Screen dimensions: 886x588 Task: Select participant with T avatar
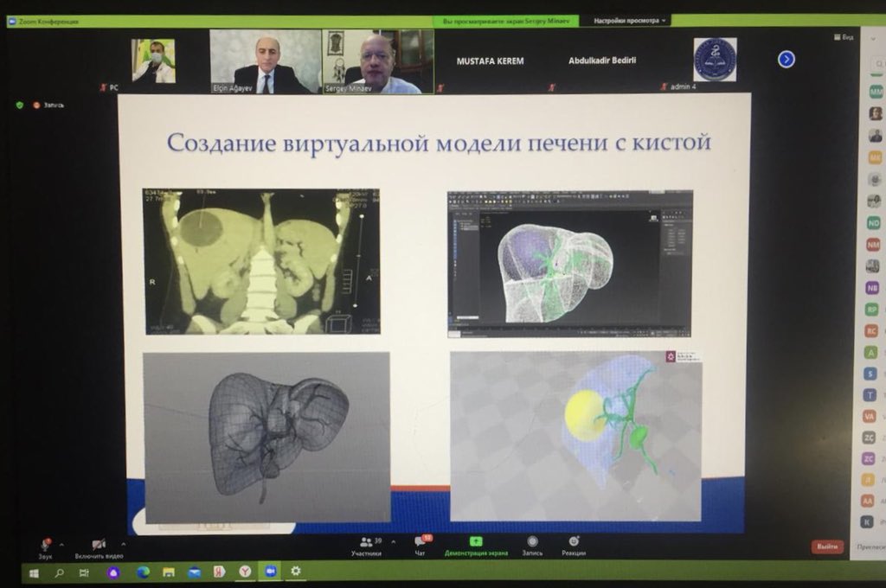click(x=870, y=395)
